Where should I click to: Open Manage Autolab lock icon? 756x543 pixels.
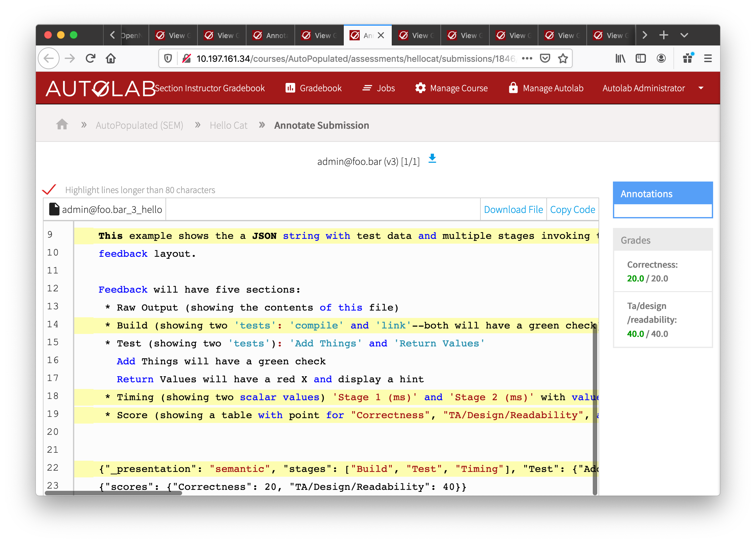tap(513, 88)
